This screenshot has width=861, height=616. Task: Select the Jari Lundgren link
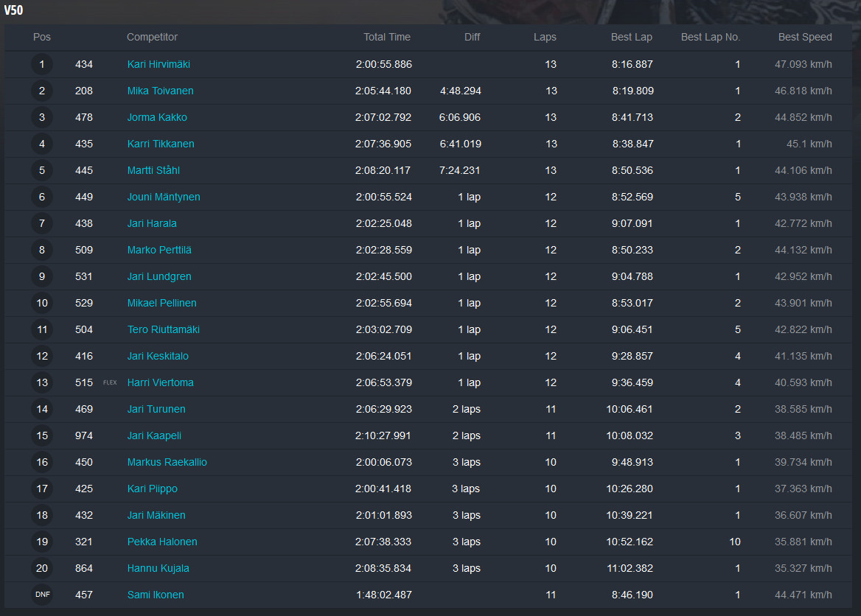coord(159,276)
